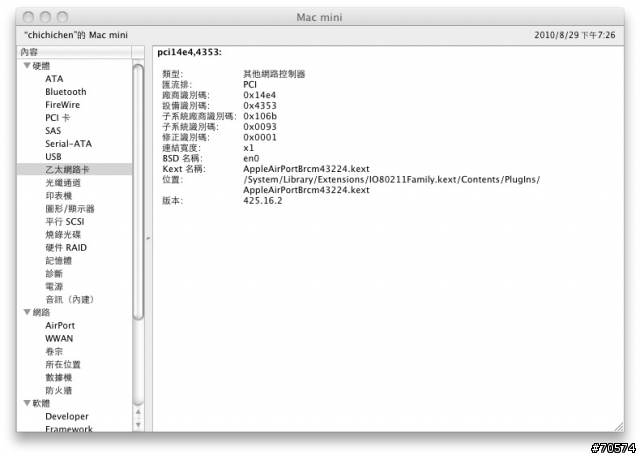The image size is (640, 456).
Task: Click the en0 BSD name value
Action: pos(251,158)
